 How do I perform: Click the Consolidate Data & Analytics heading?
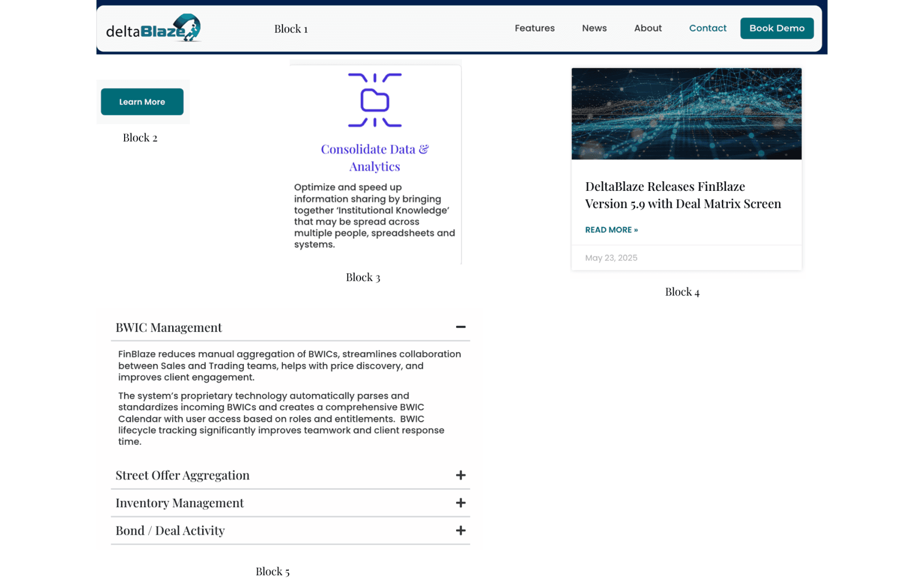375,158
